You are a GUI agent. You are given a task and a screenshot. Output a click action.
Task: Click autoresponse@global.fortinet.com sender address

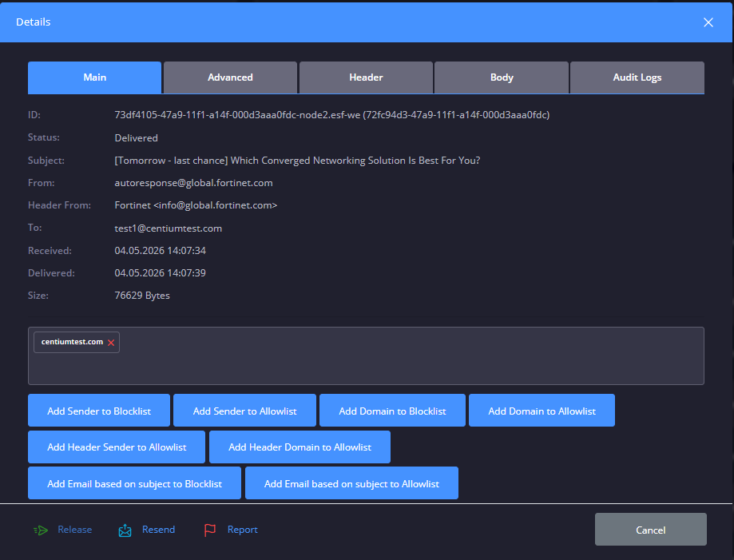point(194,183)
